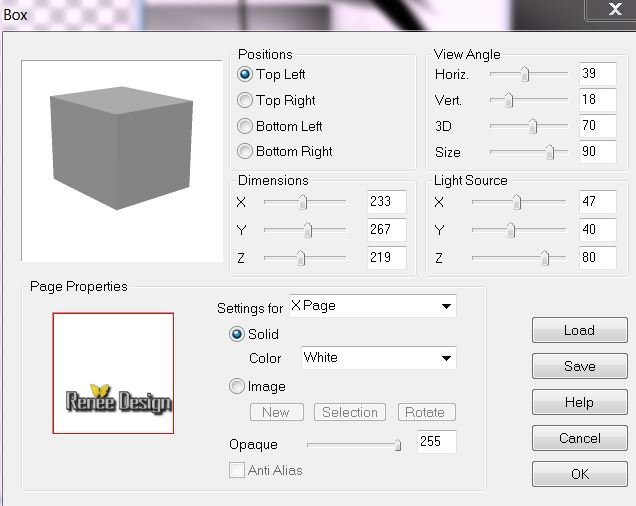Open the Settings for X Page dropdown

[373, 306]
